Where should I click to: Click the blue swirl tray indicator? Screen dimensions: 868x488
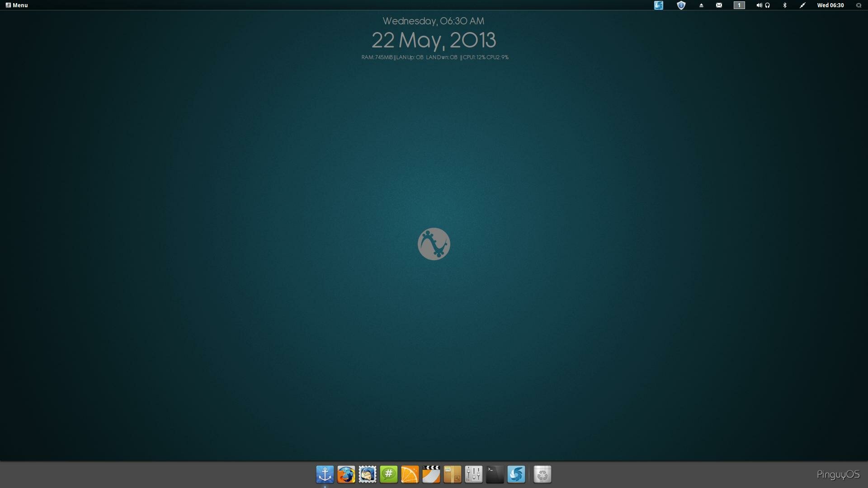coord(659,5)
